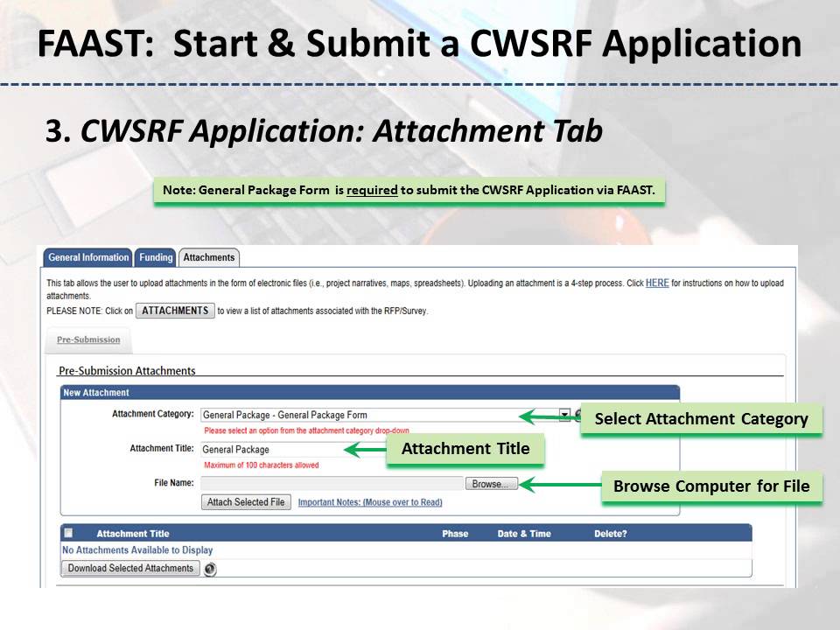840x630 pixels.
Task: Click Attach Selected File button
Action: point(246,502)
